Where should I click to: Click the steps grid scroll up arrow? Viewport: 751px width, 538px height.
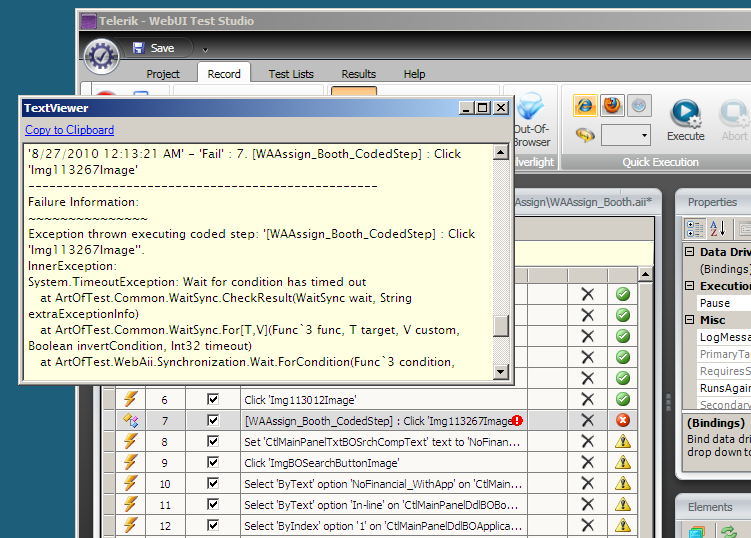click(x=645, y=275)
